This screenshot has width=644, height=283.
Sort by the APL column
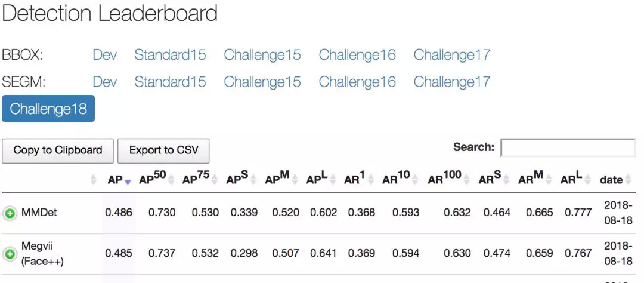[x=318, y=179]
